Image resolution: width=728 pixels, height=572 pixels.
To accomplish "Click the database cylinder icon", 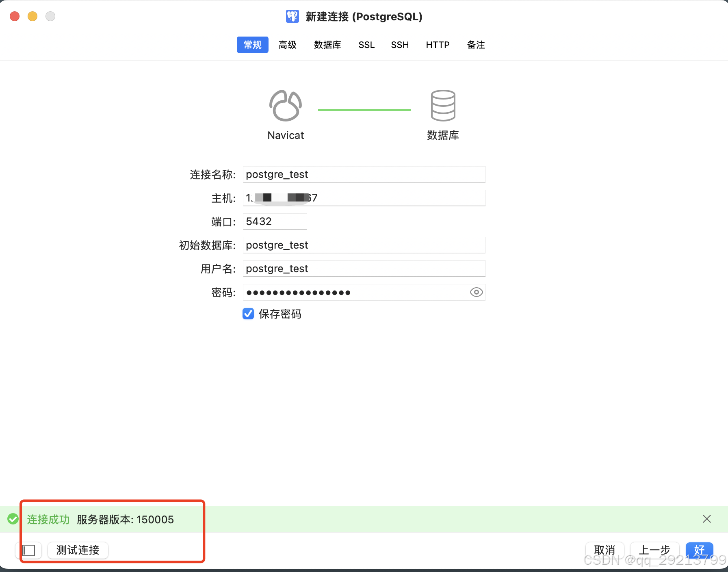I will [443, 106].
